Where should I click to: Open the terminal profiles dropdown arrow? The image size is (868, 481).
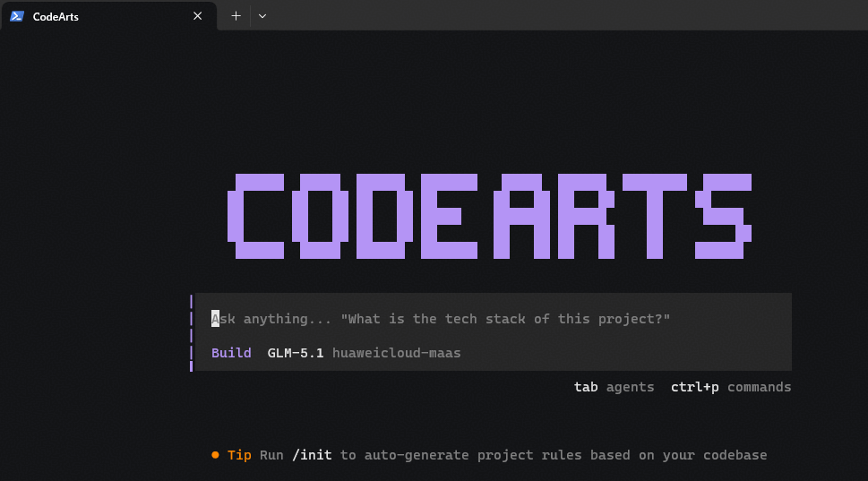coord(262,16)
